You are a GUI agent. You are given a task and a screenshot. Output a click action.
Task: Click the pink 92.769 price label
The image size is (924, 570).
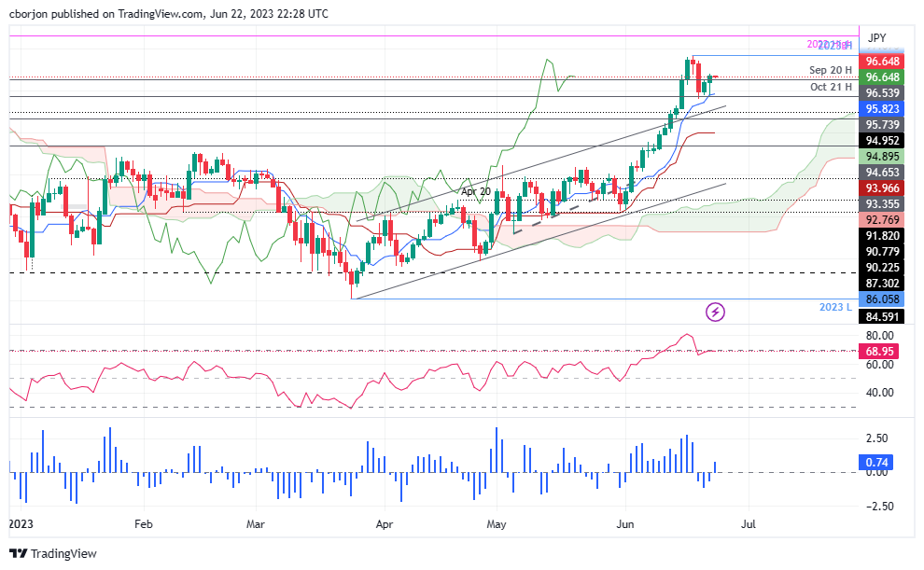pyautogui.click(x=881, y=220)
